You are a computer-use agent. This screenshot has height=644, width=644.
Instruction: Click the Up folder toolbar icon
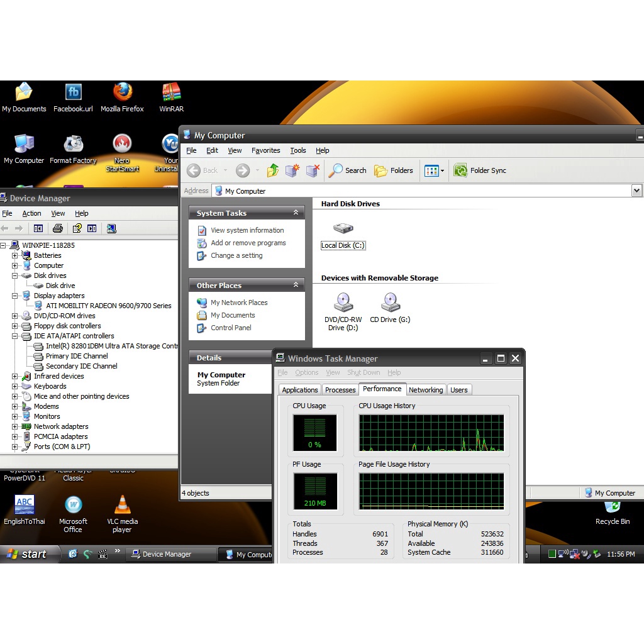(x=272, y=170)
